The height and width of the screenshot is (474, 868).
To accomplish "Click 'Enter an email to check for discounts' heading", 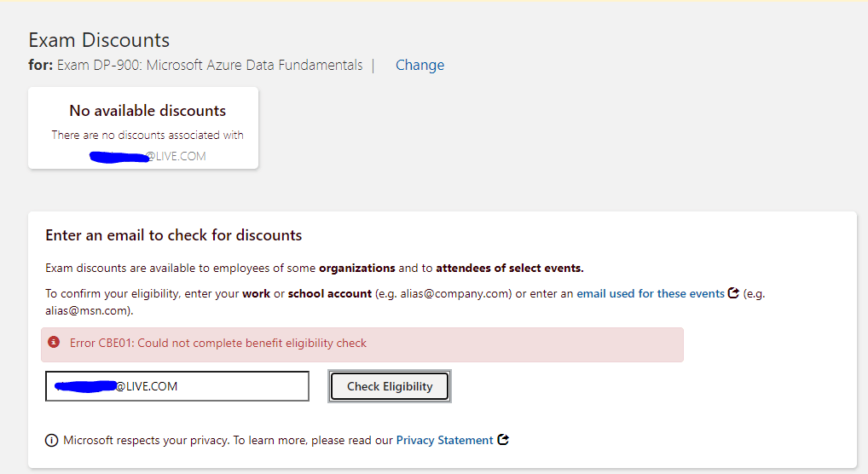I will coord(174,235).
